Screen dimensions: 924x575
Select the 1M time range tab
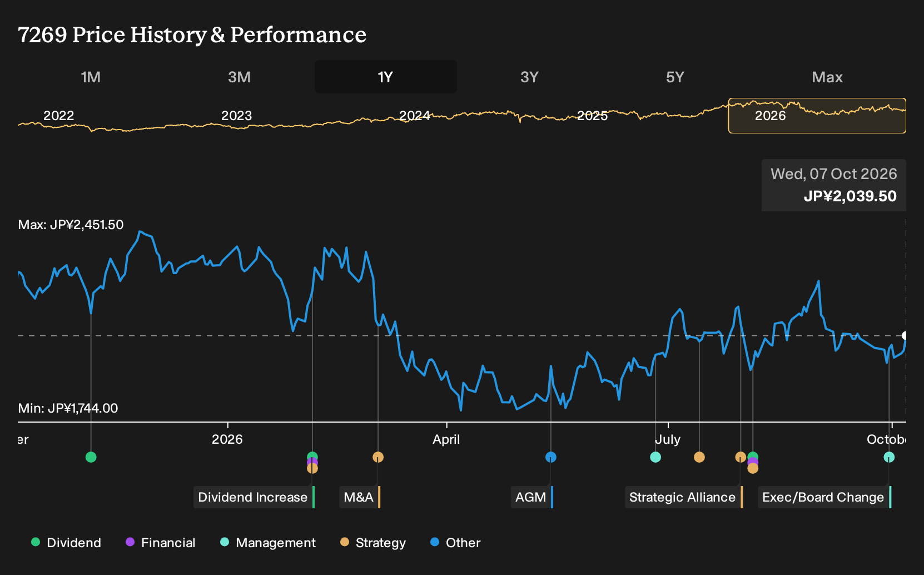pyautogui.click(x=91, y=77)
